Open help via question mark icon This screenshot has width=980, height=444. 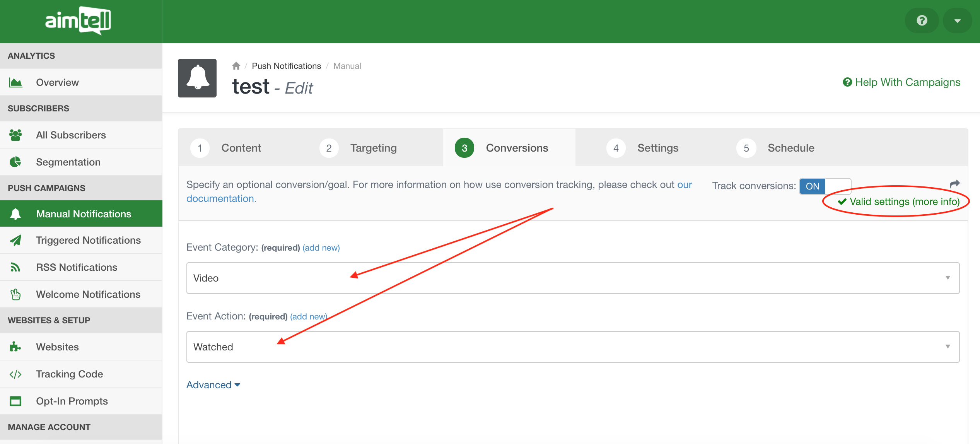click(x=922, y=20)
